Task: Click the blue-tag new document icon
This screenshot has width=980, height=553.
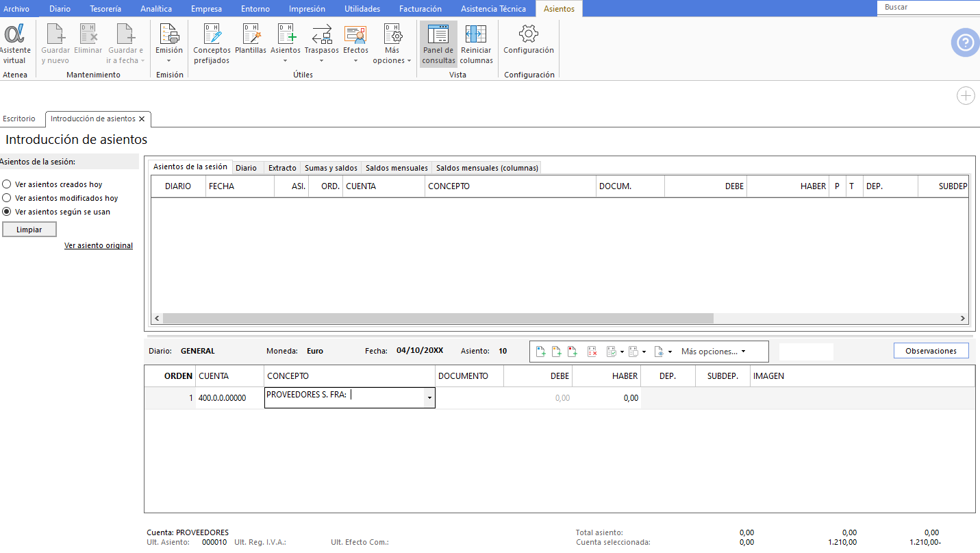Action: tap(541, 352)
